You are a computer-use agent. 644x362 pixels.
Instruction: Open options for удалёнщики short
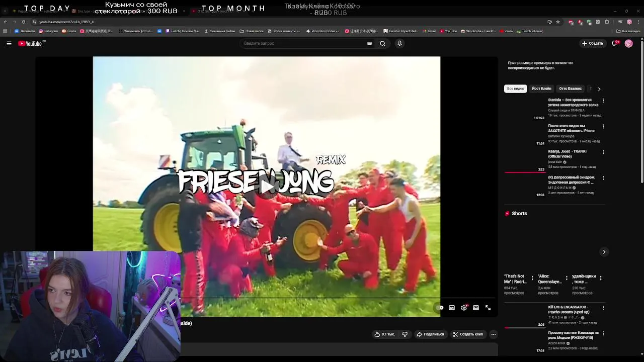pos(600,278)
